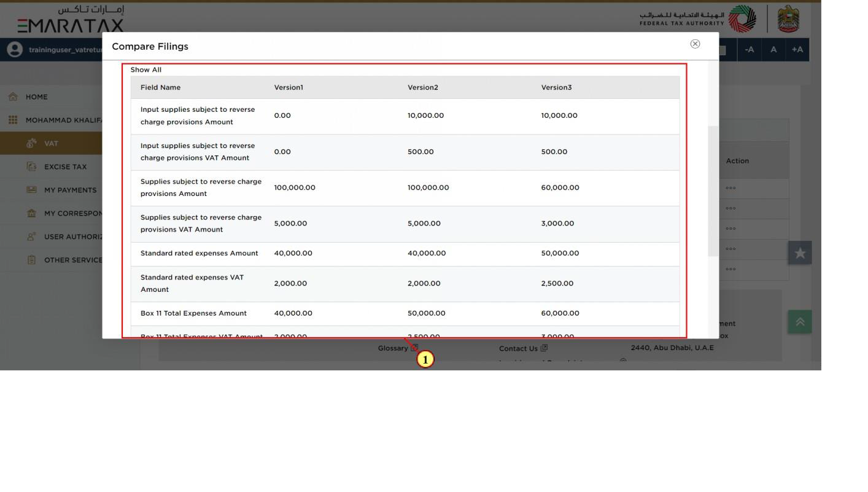Viewport: 868px width, 492px height.
Task: Open the Excise Tax sidebar item
Action: [65, 166]
